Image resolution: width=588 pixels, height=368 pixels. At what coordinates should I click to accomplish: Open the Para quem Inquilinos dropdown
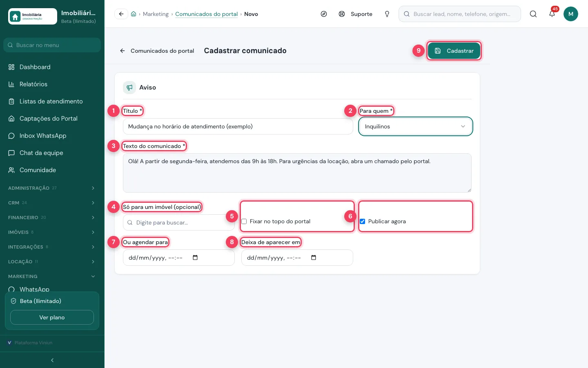(416, 126)
